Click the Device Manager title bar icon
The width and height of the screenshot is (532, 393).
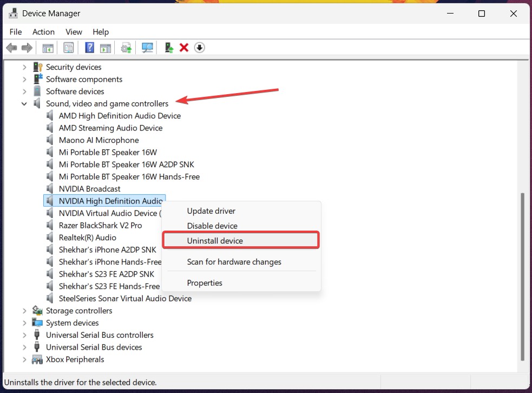coord(13,13)
